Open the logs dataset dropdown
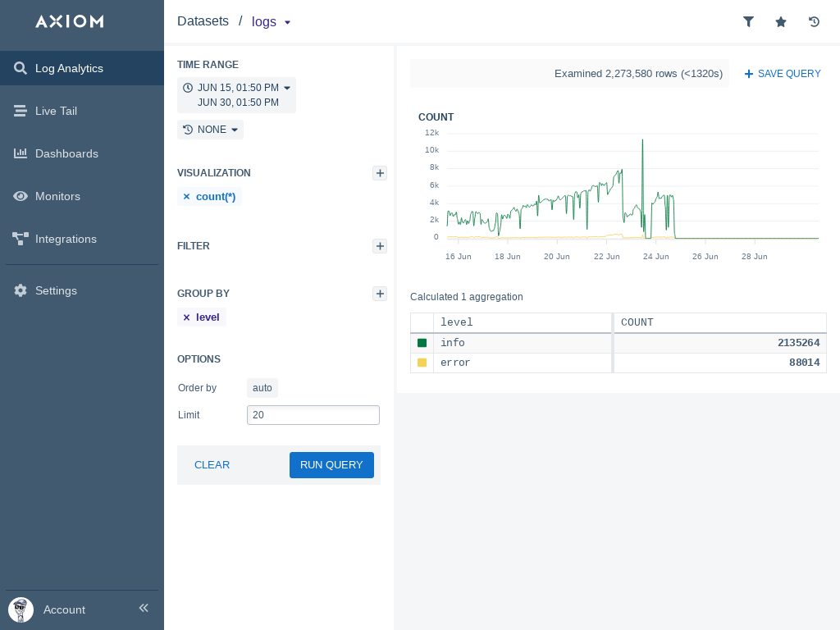Viewport: 840px width, 630px height. click(272, 22)
